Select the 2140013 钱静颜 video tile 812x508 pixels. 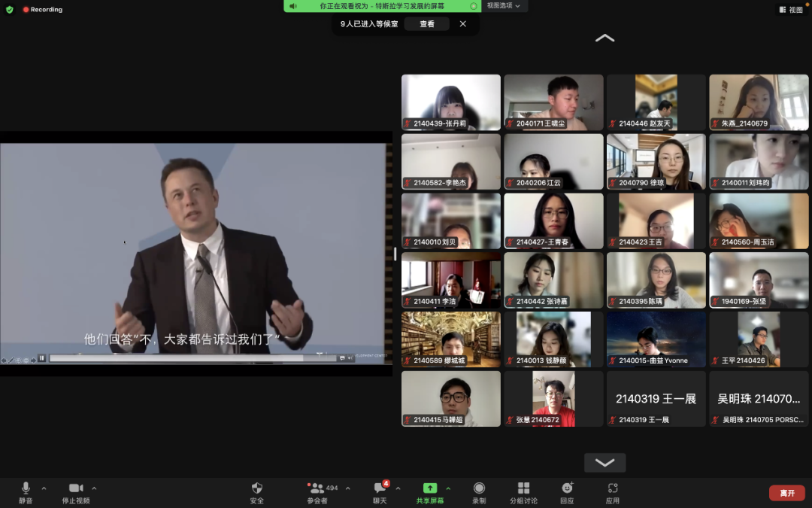point(553,339)
